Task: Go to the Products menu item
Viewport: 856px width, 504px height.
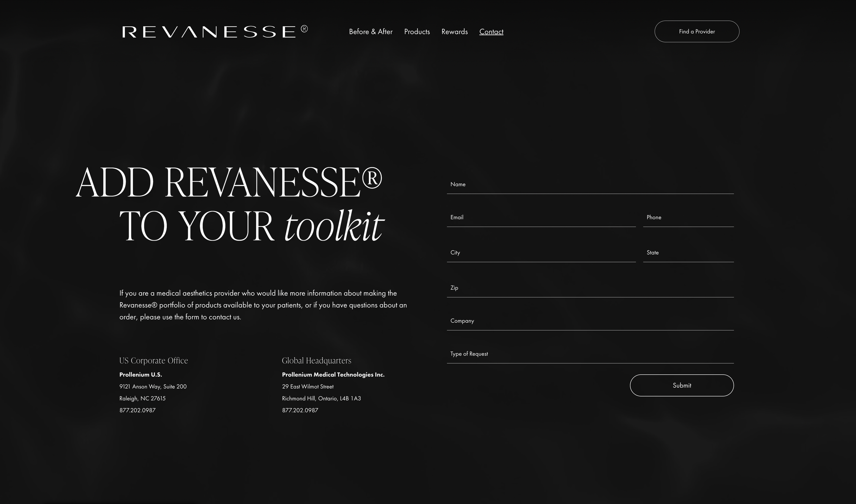Action: 417,31
